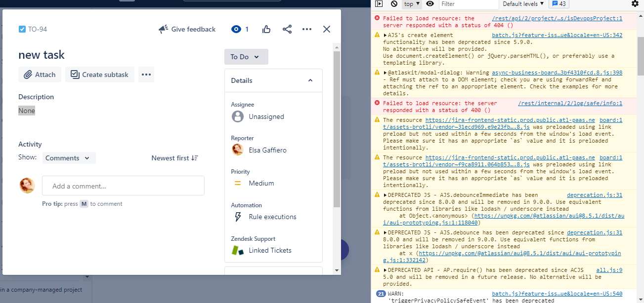644x303 pixels.
Task: Open the Default levels log dropdown
Action: pyautogui.click(x=523, y=4)
